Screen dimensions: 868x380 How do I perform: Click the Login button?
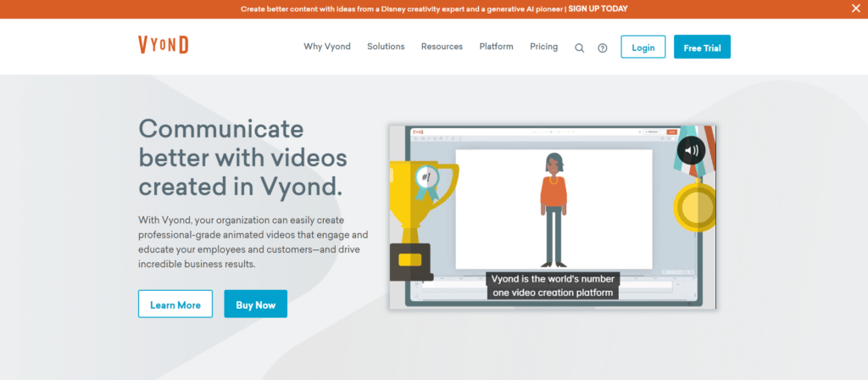click(643, 47)
